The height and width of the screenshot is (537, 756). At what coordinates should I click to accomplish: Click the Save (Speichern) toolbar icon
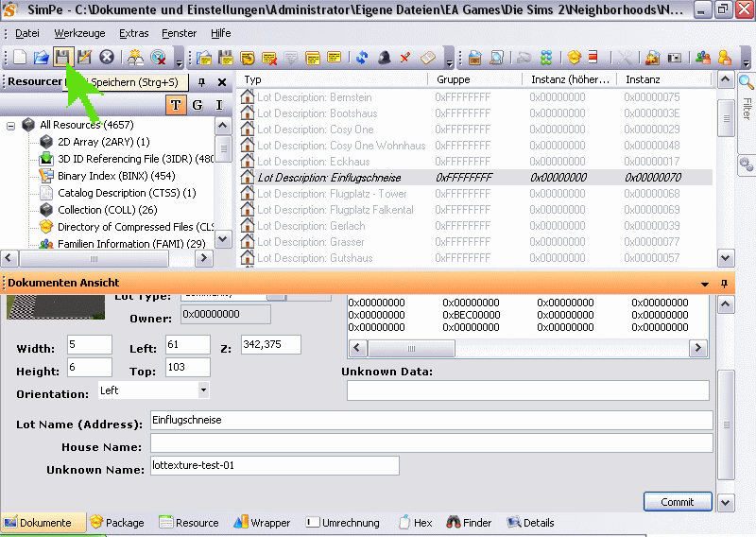61,58
